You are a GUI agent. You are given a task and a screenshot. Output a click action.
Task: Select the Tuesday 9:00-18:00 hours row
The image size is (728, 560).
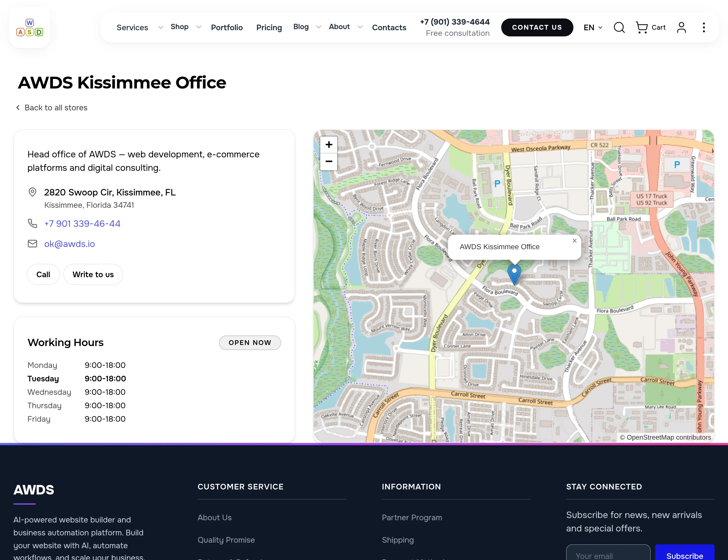[x=77, y=379]
